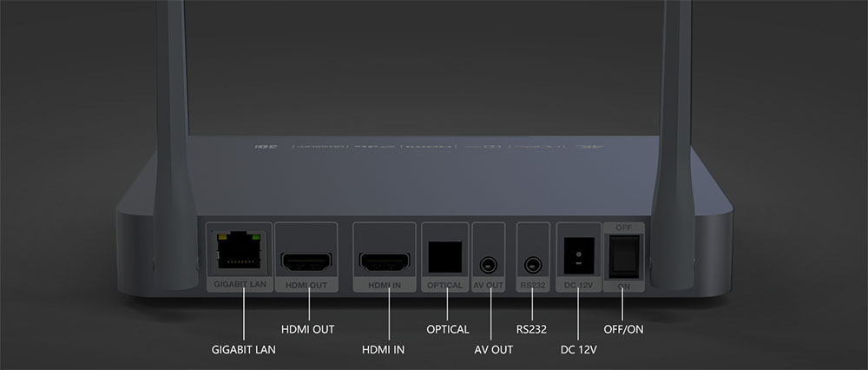Click the Gigabit LAN Ethernet port
This screenshot has height=370, width=868.
pyautogui.click(x=240, y=250)
